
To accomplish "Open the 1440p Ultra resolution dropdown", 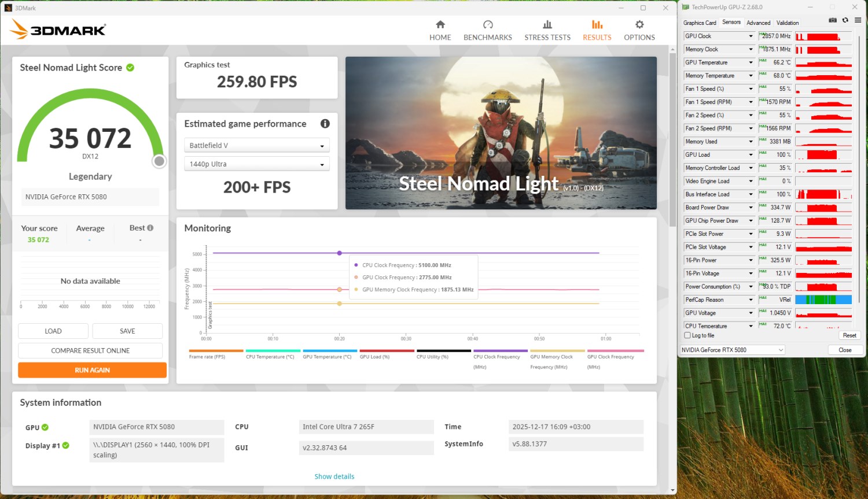I will coord(256,164).
